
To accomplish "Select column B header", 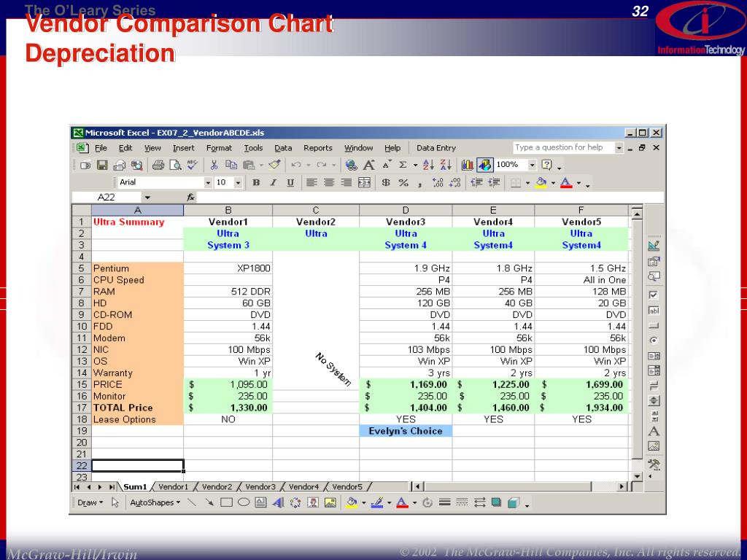I will click(x=228, y=210).
